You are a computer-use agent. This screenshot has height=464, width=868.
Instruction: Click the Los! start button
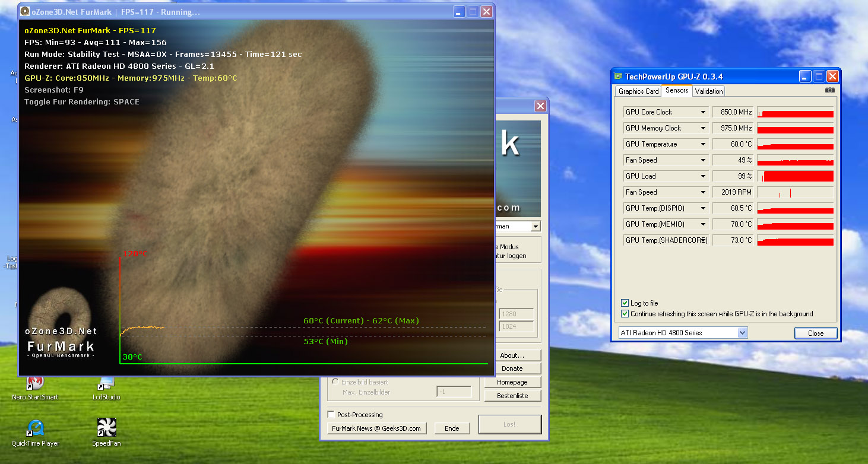(x=510, y=424)
